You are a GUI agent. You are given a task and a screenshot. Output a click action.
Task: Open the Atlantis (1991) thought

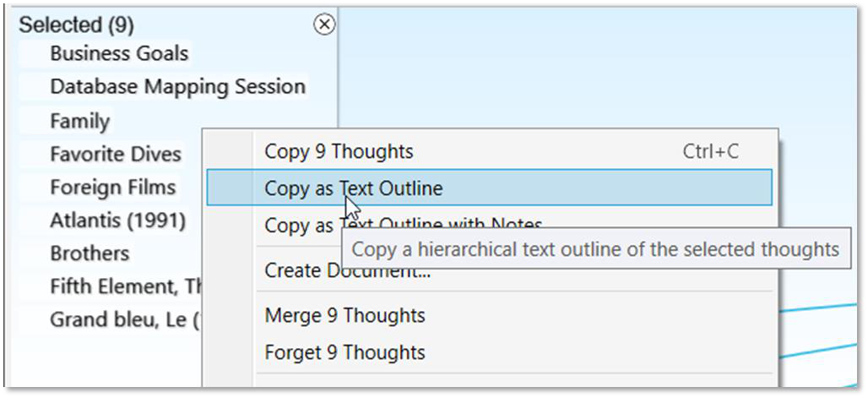click(x=117, y=221)
